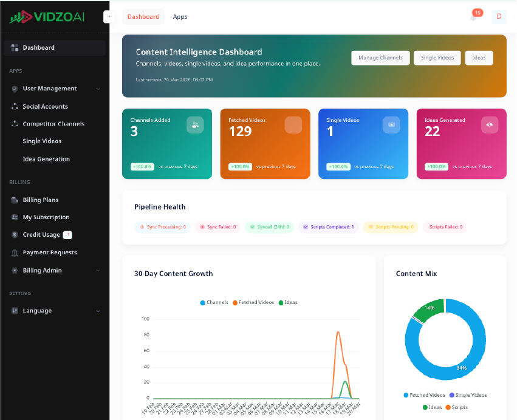Click the VidzoAI logo
Viewport: 517px width, 420px height.
coord(47,17)
